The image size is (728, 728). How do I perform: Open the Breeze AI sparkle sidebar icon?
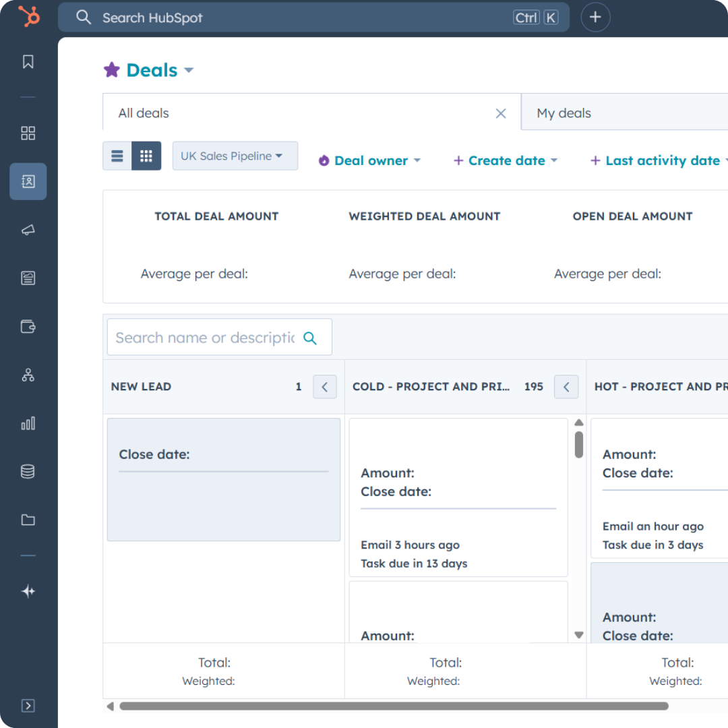(x=28, y=591)
